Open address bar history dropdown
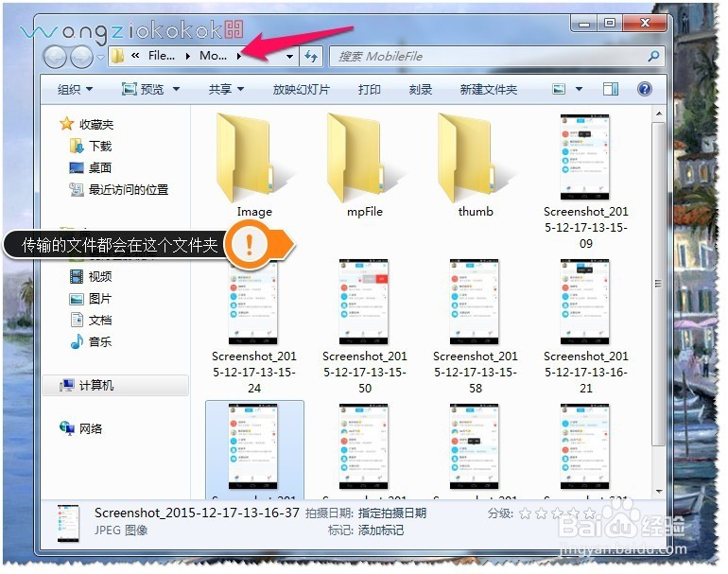Screen dimensions: 728x574 pyautogui.click(x=289, y=57)
